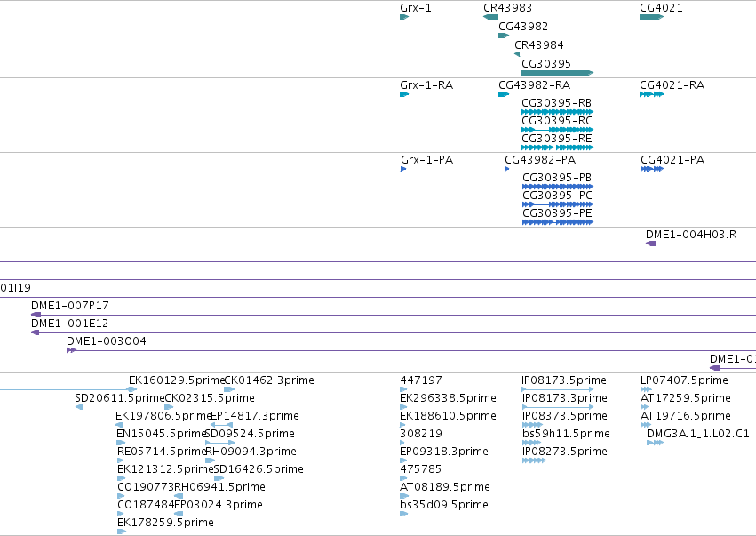This screenshot has width=756, height=536.
Task: Open the Grx-1-PA protein feature
Action: 403,169
